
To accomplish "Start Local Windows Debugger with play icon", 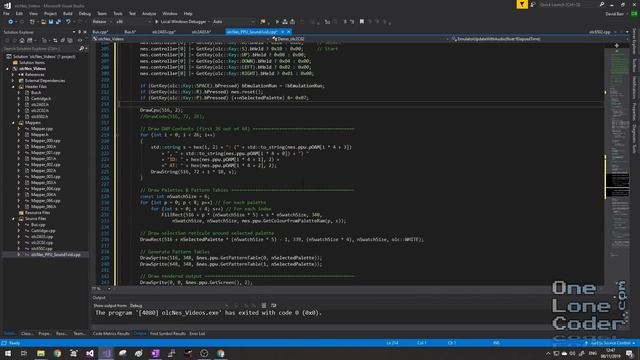I will [x=156, y=22].
